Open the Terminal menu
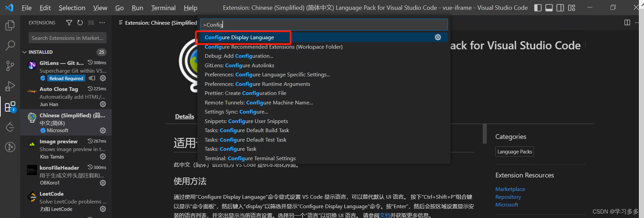644x218 pixels. pos(163,8)
